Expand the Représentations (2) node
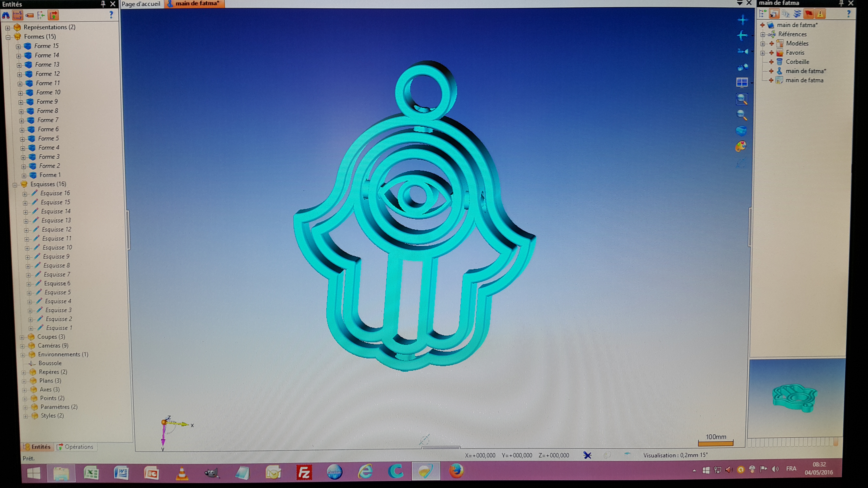This screenshot has width=868, height=488. (7, 28)
